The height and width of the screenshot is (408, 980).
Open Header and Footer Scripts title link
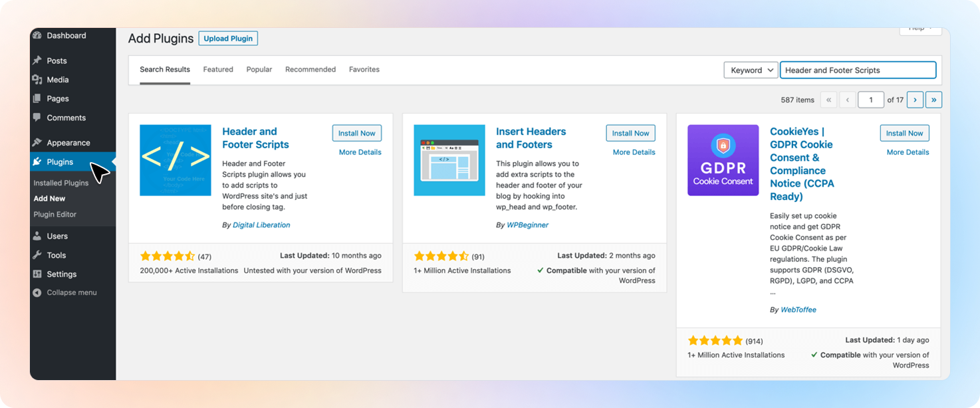(x=256, y=138)
